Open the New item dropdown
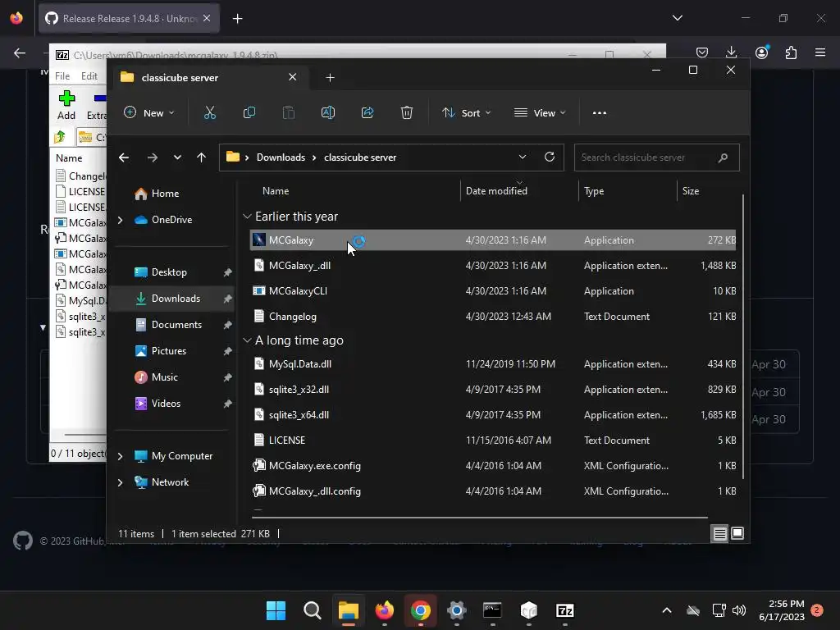The height and width of the screenshot is (630, 840). [149, 113]
